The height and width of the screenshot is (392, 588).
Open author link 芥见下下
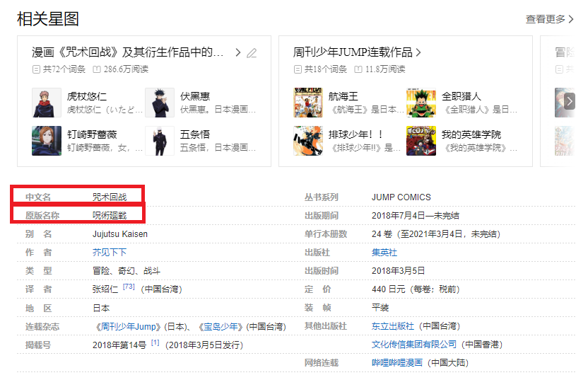click(x=110, y=253)
